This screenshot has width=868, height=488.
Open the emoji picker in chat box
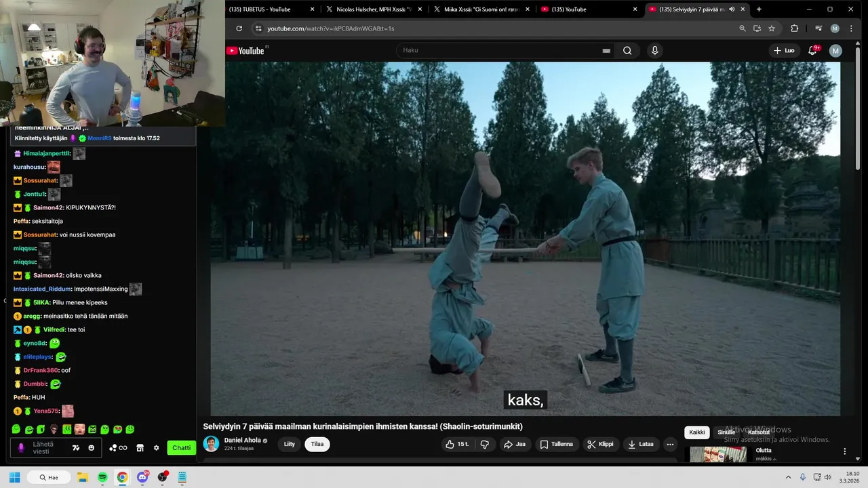tap(92, 448)
